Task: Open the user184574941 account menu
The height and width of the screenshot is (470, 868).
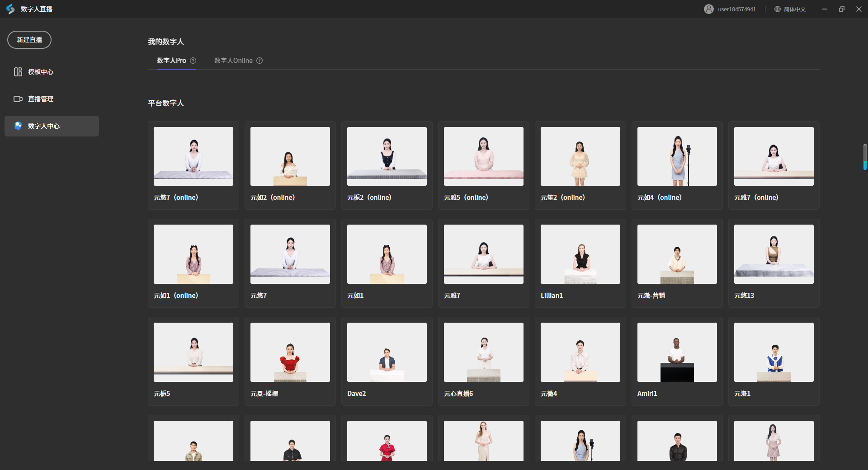Action: point(736,9)
